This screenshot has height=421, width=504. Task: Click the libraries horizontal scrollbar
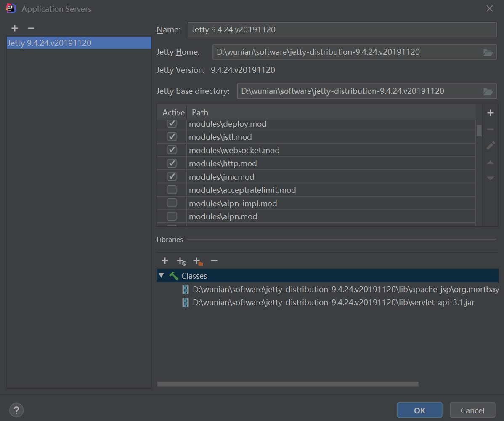[288, 384]
